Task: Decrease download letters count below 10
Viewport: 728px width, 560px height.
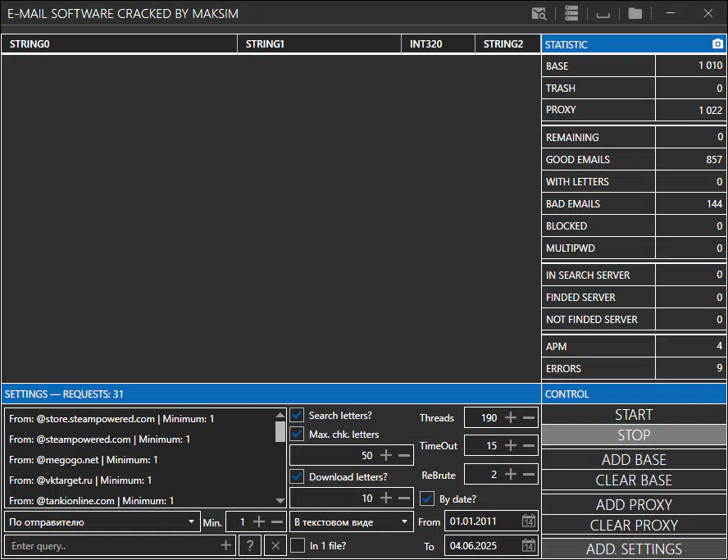Action: tap(404, 498)
